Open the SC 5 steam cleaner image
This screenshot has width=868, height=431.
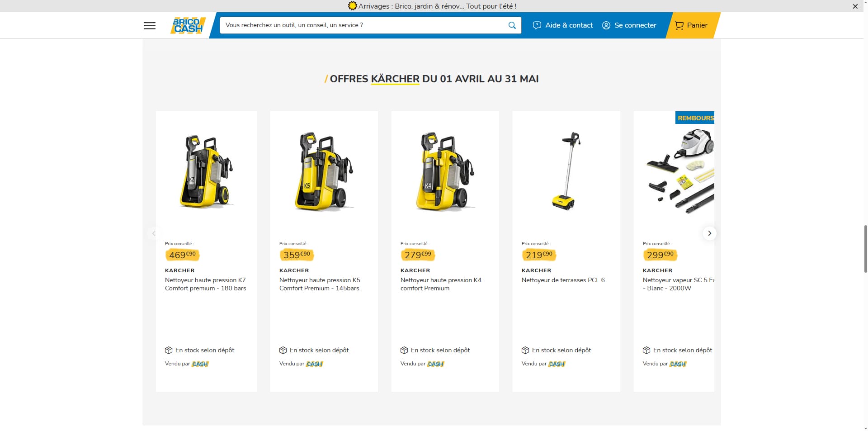tap(680, 171)
